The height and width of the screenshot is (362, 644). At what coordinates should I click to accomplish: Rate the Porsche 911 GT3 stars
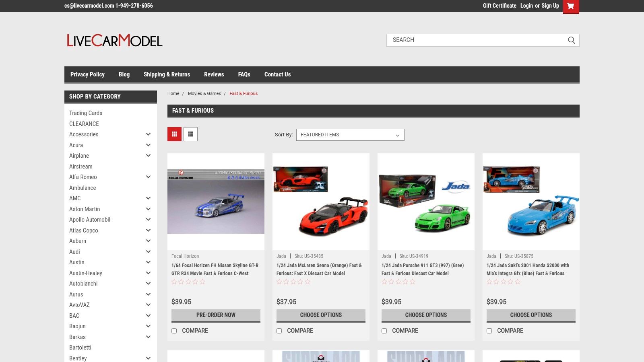(398, 282)
